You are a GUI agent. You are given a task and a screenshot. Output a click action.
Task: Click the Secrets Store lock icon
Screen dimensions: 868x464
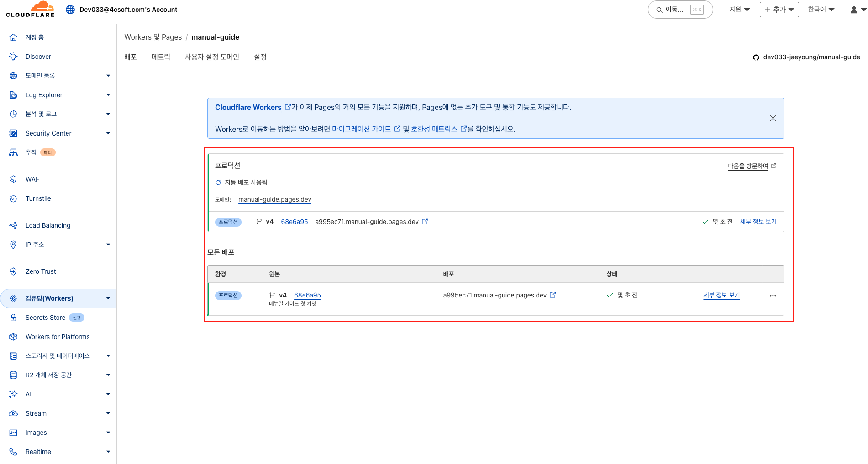click(x=13, y=318)
